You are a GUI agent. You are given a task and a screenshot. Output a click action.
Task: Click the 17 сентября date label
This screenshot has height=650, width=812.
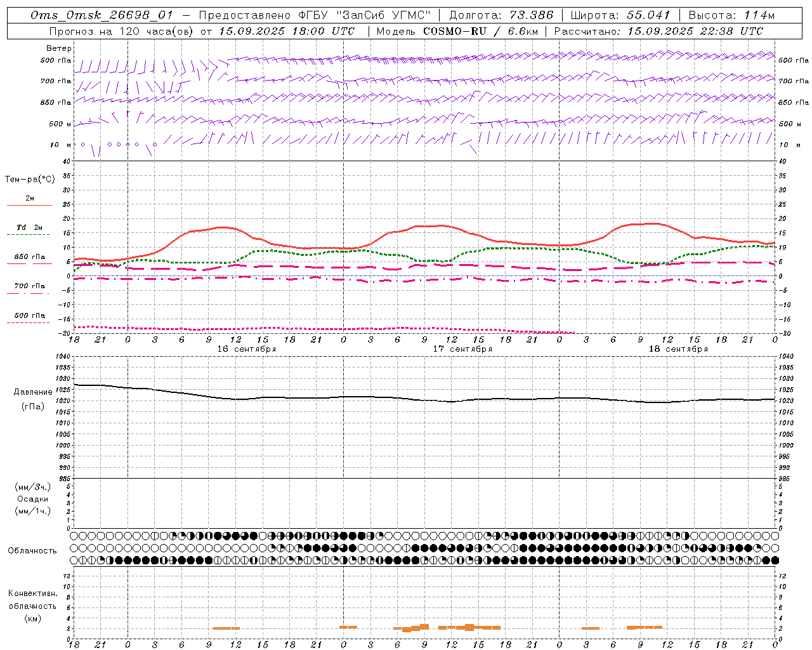click(462, 349)
